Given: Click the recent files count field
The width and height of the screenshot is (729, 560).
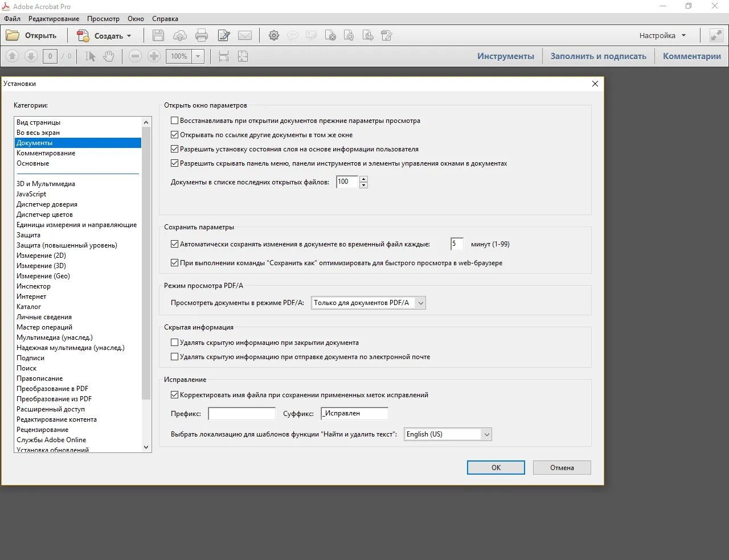Looking at the screenshot, I should tap(347, 182).
